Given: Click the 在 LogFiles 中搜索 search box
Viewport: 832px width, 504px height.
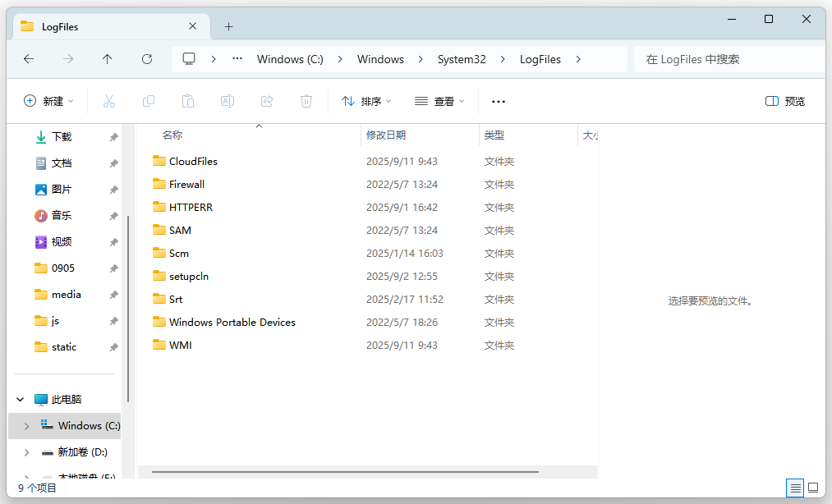Looking at the screenshot, I should pos(730,59).
